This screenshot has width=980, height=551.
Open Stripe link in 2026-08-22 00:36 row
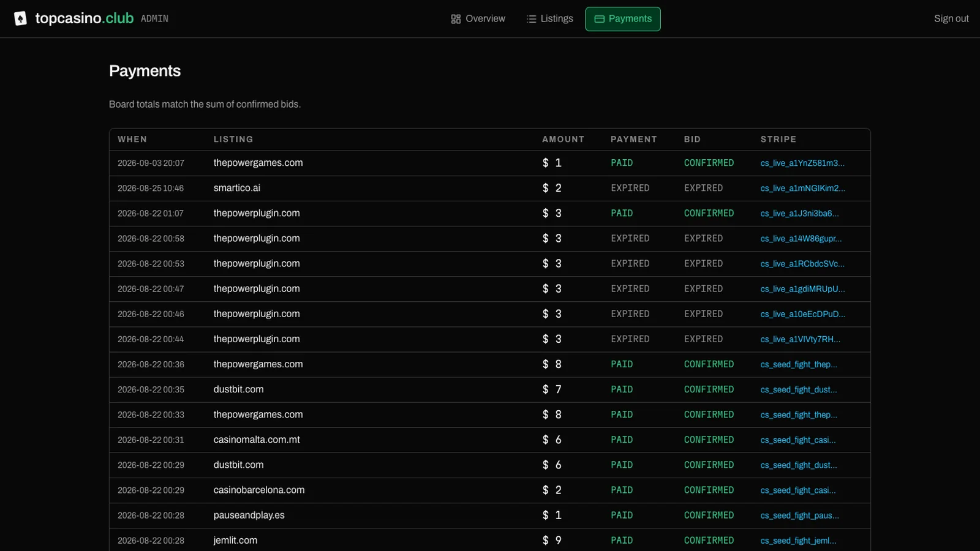click(x=799, y=364)
